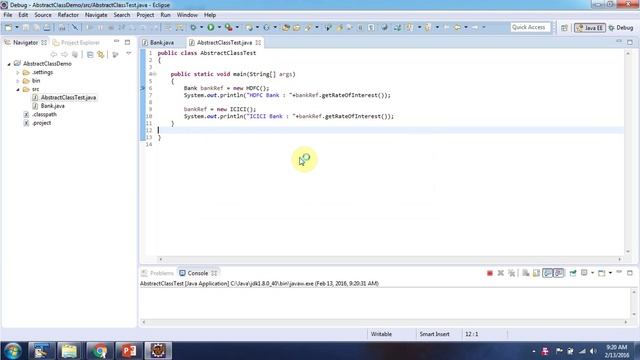Open the External Tools dropdown arrow
The image size is (640, 360).
pos(237,27)
